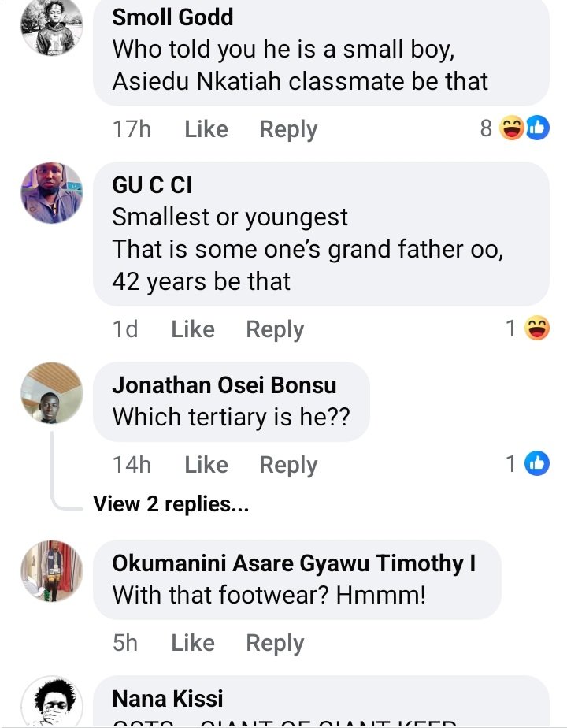Open Okumanini Asare Gyawu Timothy's avatar
This screenshot has width=567, height=728.
point(52,571)
